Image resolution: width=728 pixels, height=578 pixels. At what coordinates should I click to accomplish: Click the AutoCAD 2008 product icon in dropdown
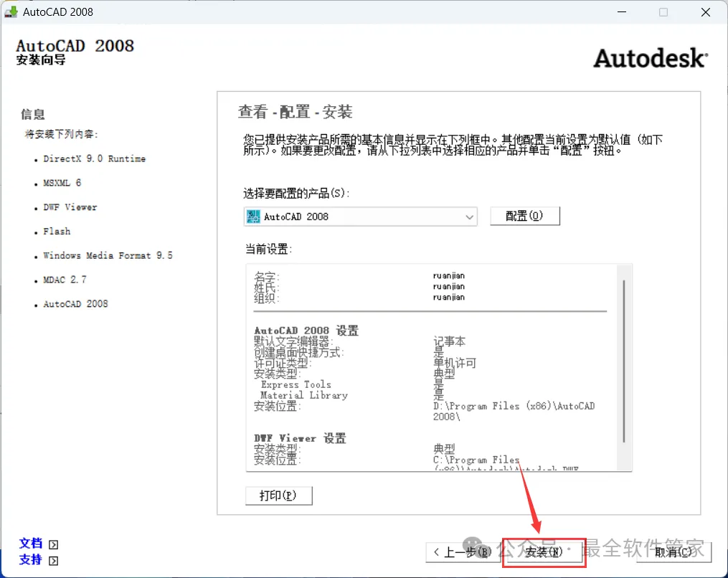[253, 217]
